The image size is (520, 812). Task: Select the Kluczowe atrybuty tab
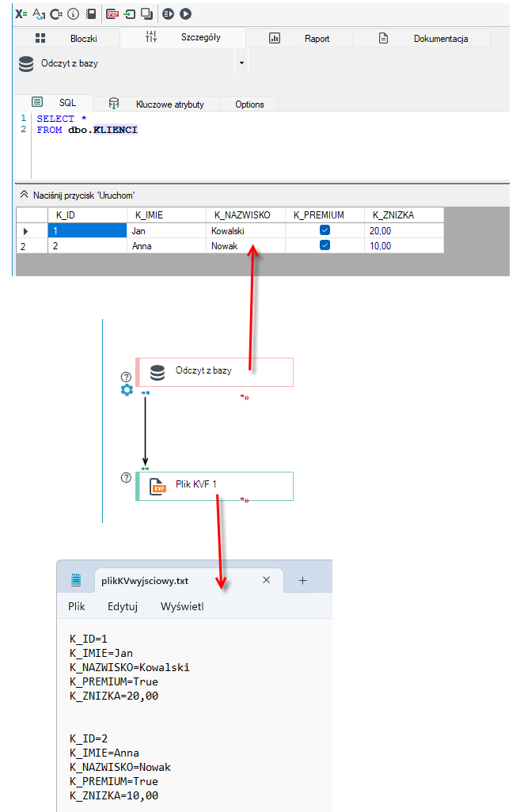[157, 104]
